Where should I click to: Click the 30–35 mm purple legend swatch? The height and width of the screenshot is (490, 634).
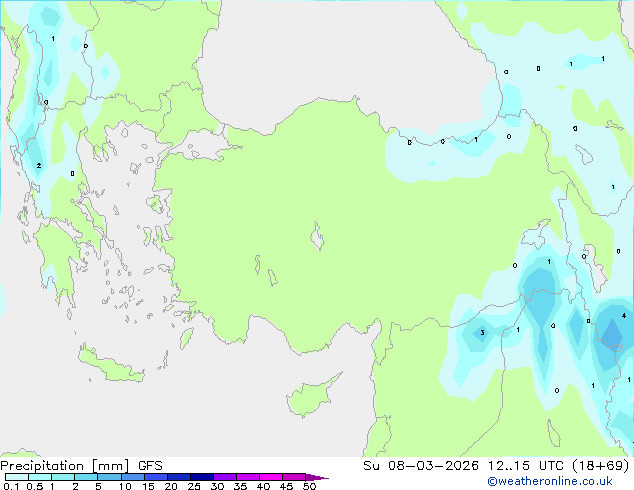[225, 477]
